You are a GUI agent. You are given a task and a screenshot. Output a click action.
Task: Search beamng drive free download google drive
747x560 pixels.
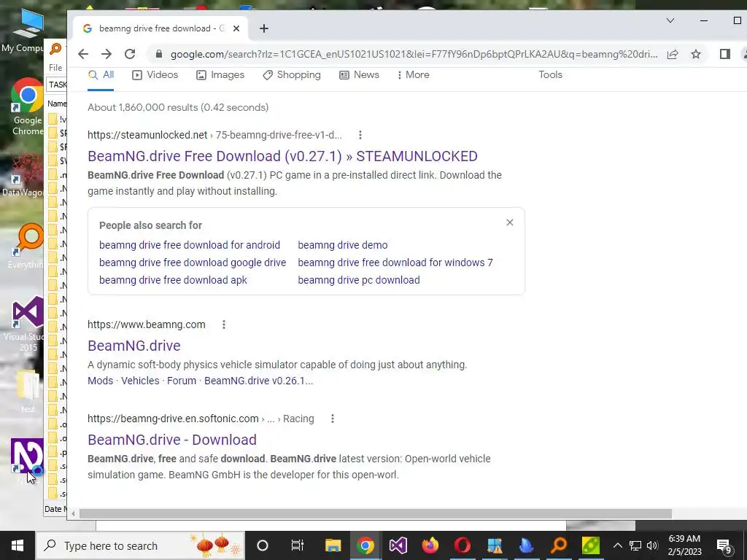[193, 262]
